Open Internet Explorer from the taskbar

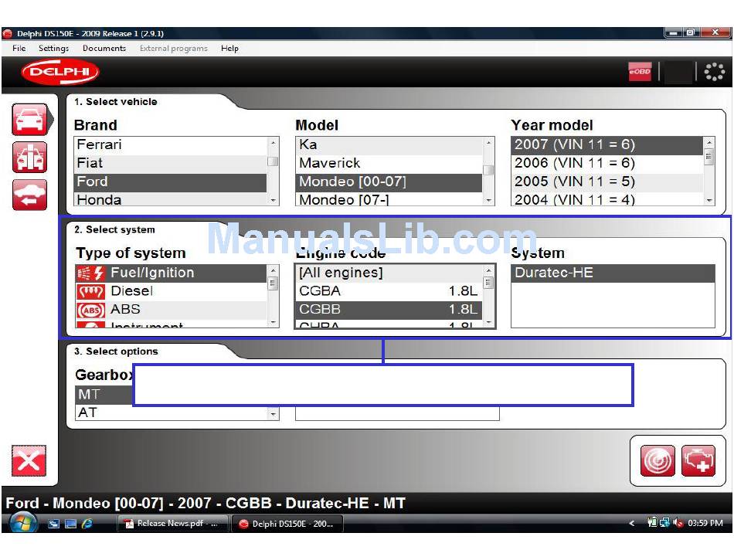click(x=87, y=524)
